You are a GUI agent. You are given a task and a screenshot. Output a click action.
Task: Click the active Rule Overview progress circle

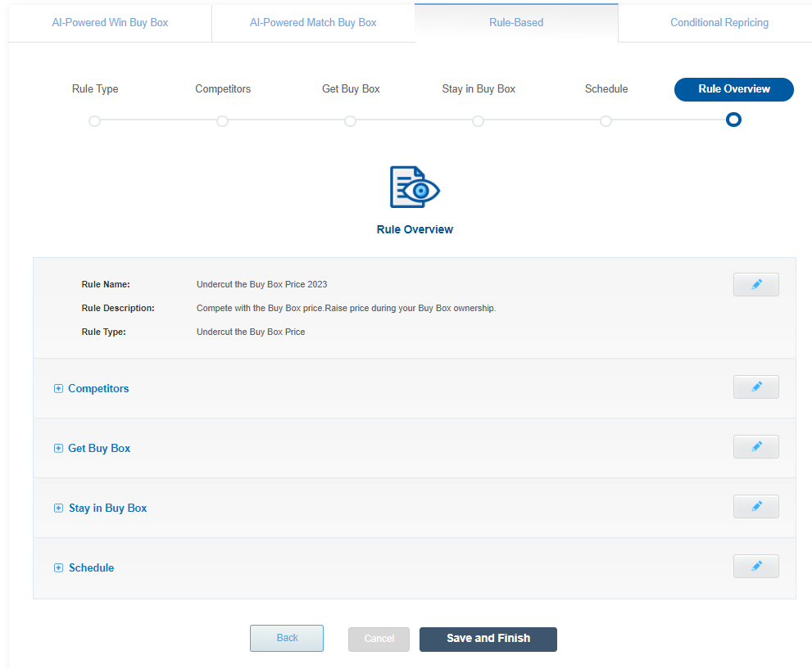[733, 120]
